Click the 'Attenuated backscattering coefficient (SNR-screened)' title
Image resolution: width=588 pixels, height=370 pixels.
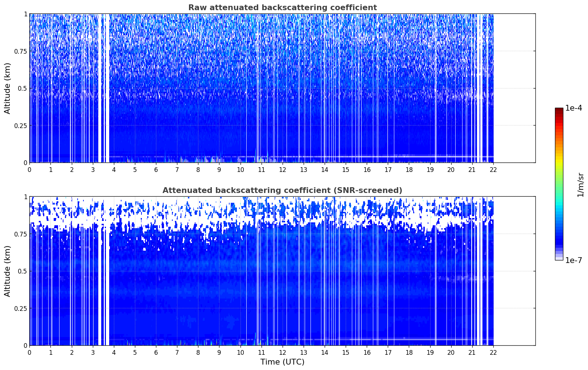click(x=282, y=190)
